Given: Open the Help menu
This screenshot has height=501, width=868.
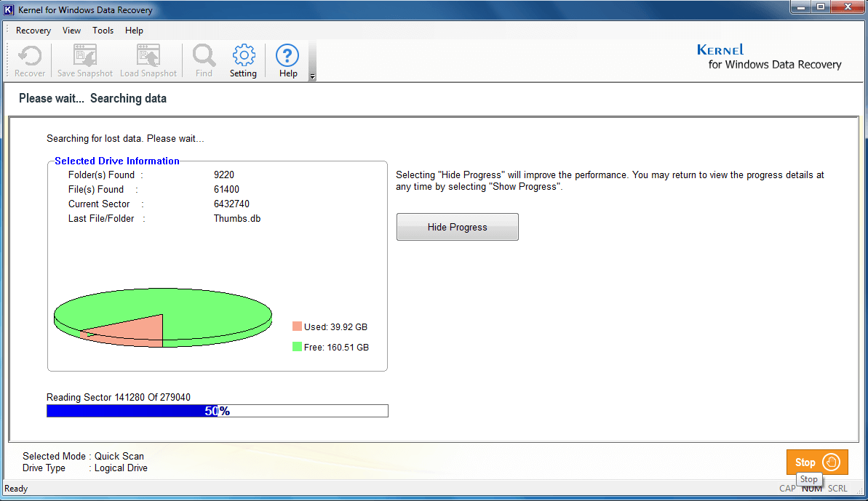Looking at the screenshot, I should tap(134, 31).
